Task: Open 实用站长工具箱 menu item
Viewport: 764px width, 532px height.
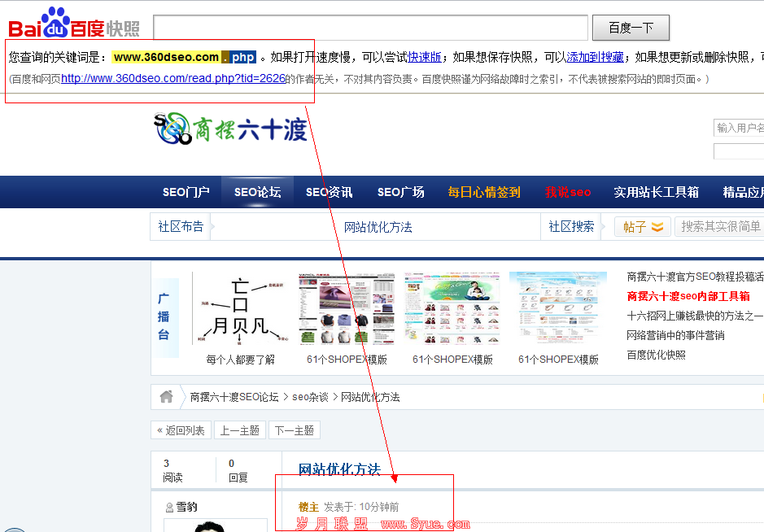Action: point(656,193)
